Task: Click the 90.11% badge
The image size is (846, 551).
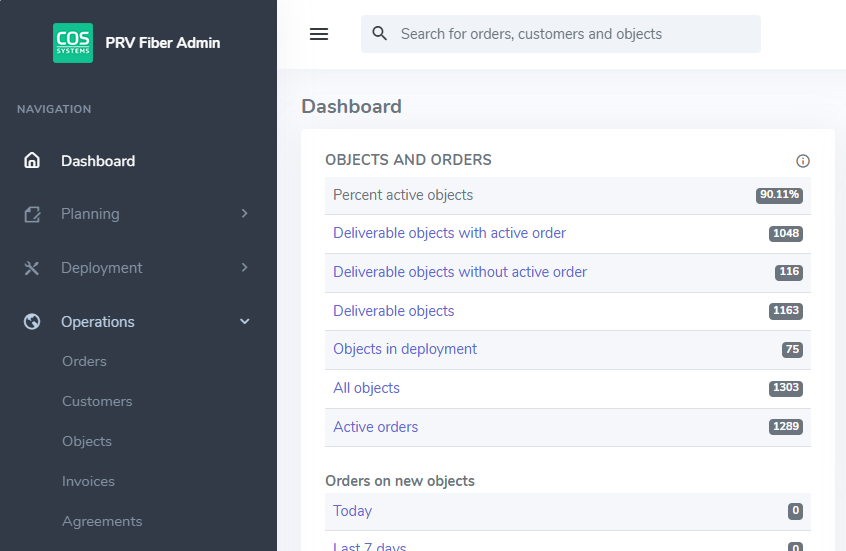Action: pos(779,195)
